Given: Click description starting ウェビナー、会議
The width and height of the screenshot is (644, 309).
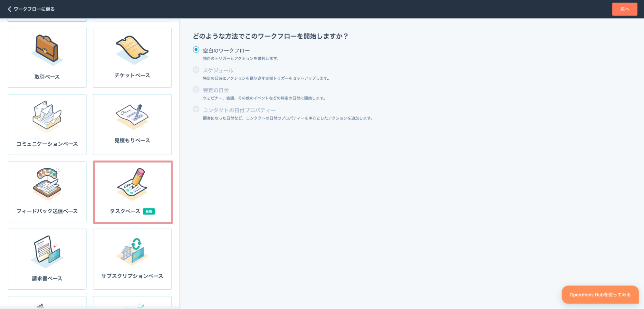Looking at the screenshot, I should [x=264, y=98].
